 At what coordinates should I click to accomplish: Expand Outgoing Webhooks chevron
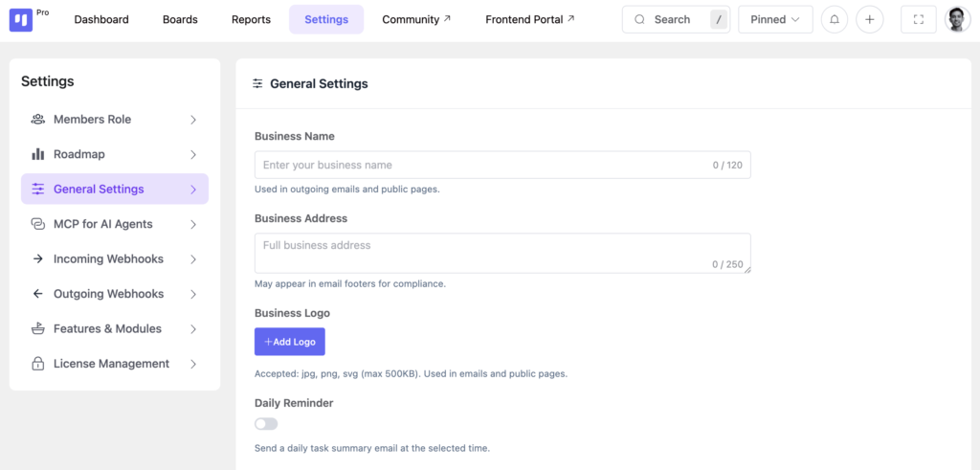pos(193,295)
